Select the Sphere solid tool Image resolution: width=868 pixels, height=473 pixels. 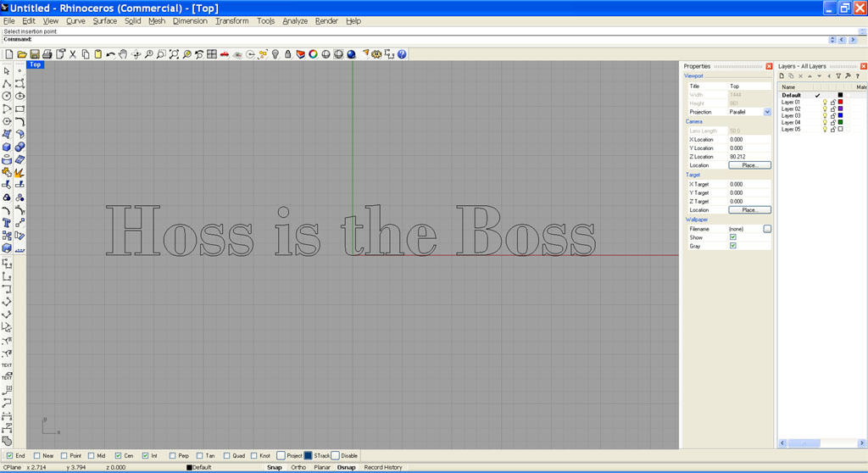click(20, 147)
